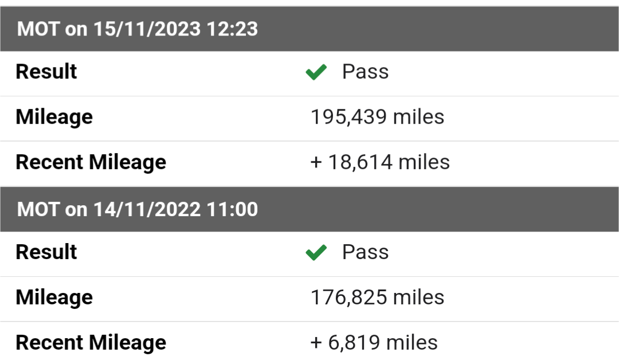This screenshot has height=364, width=619.
Task: Click the Pass result text for 2023
Action: coord(365,72)
